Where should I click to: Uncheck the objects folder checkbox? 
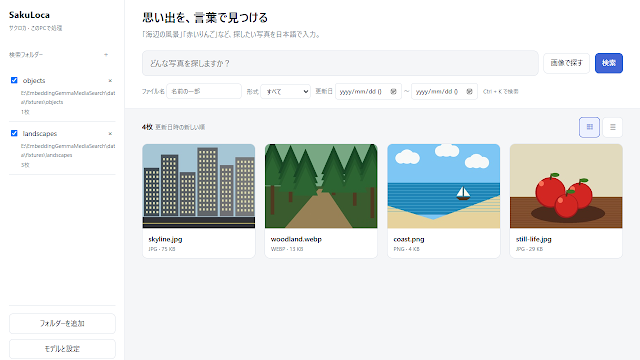(x=14, y=80)
